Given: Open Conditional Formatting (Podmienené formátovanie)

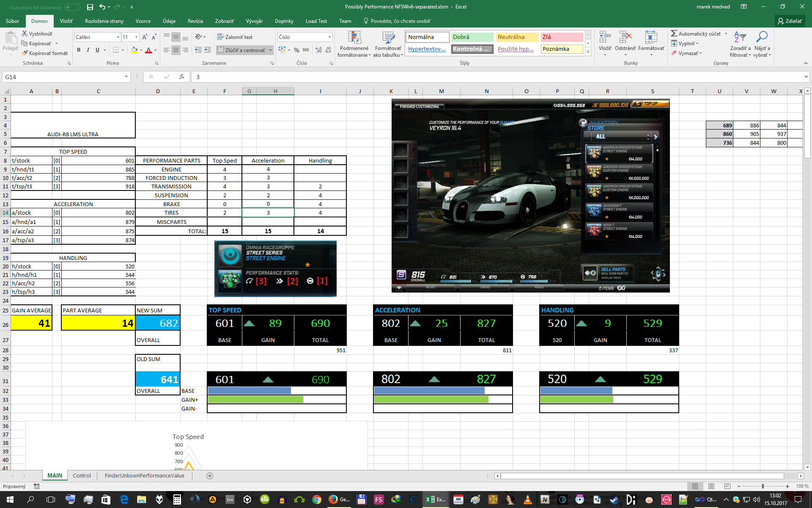Looking at the screenshot, I should click(x=354, y=44).
